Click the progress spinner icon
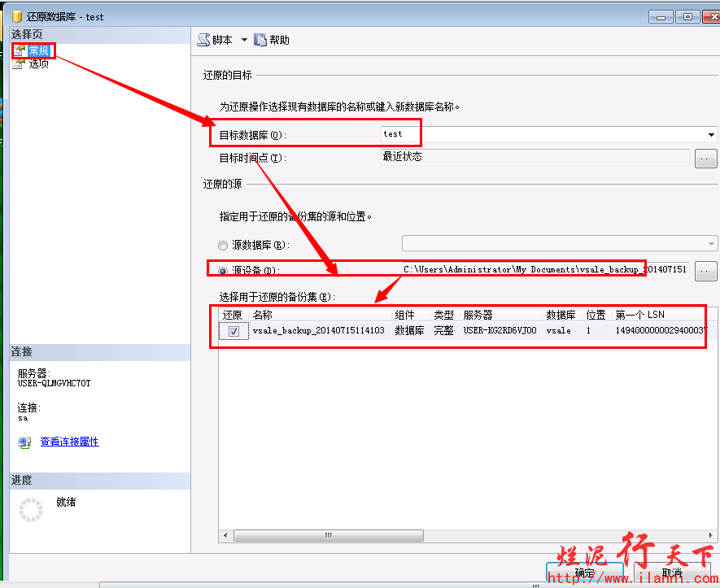This screenshot has width=720, height=588. (x=30, y=509)
